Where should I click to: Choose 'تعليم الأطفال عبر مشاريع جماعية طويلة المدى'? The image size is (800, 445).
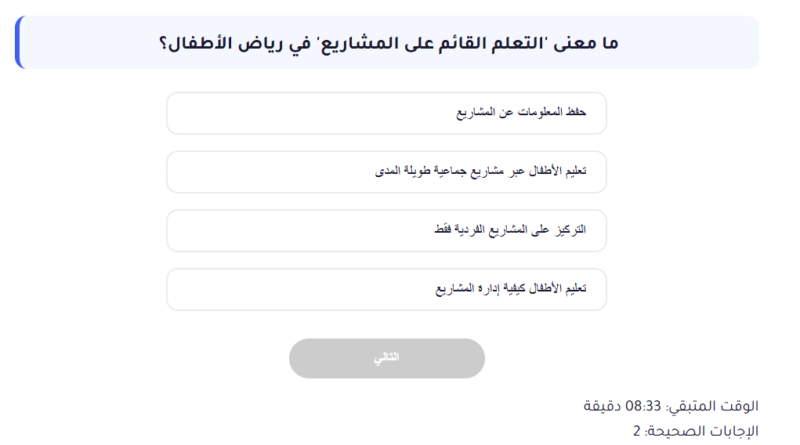pos(386,172)
